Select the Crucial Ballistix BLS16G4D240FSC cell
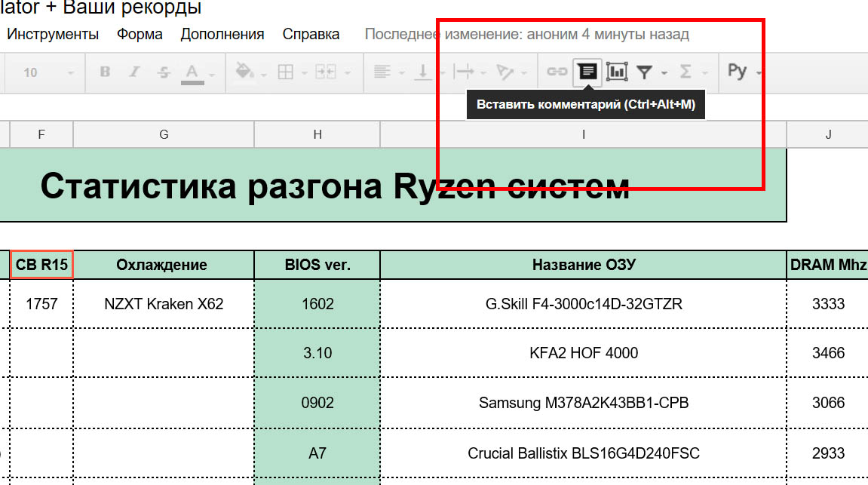 pyautogui.click(x=584, y=453)
